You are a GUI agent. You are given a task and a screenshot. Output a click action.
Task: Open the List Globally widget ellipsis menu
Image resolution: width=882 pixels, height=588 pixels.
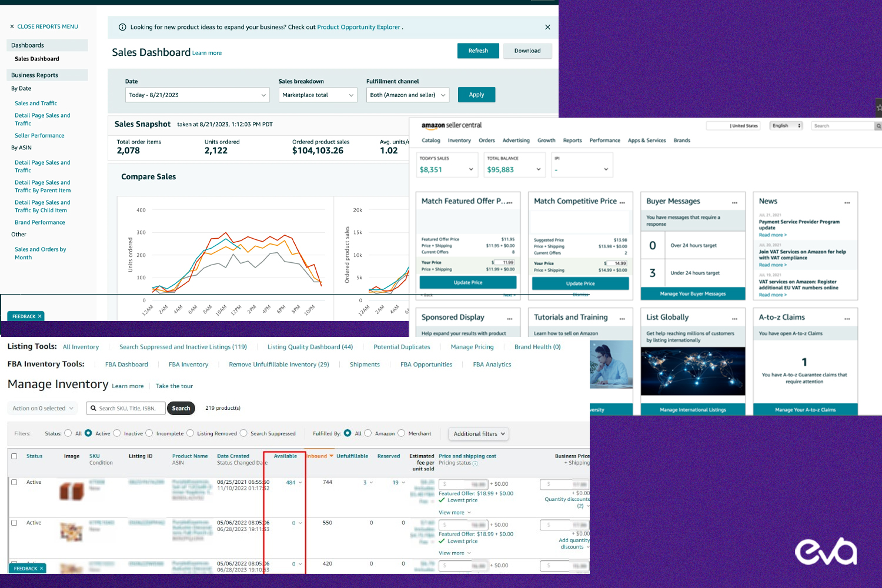tap(734, 318)
